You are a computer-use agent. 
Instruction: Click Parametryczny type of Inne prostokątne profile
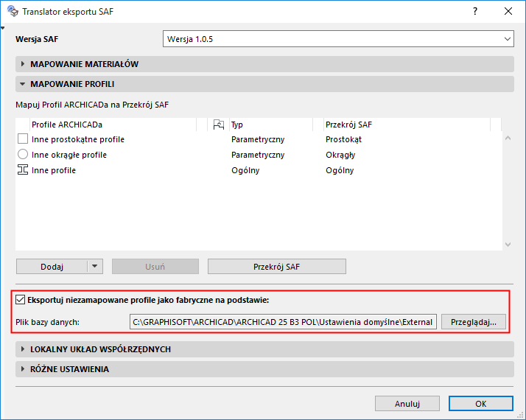coord(258,139)
